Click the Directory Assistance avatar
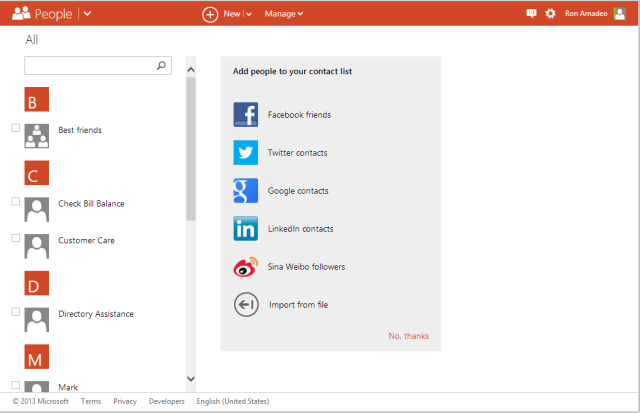This screenshot has width=640, height=413. [x=37, y=320]
